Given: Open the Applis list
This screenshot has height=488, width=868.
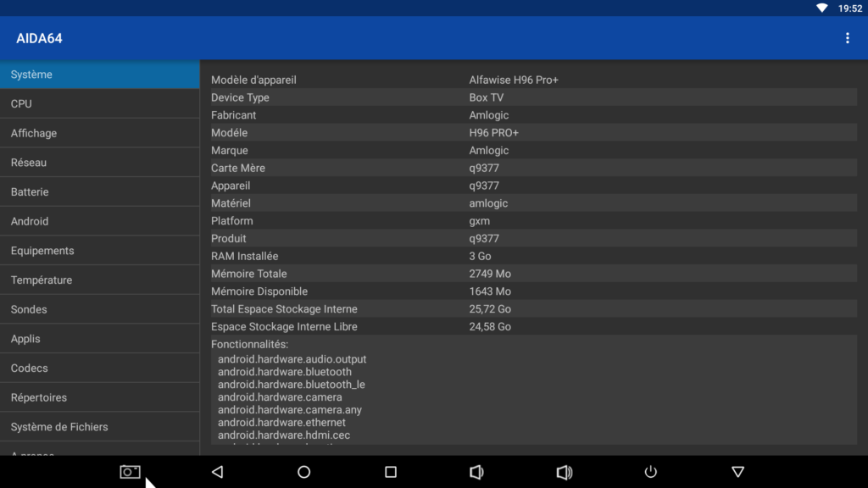Looking at the screenshot, I should pyautogui.click(x=100, y=338).
